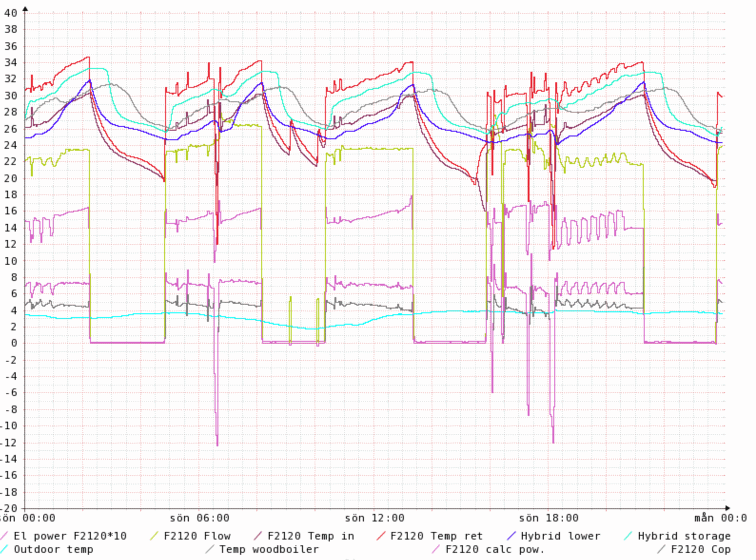756x560 pixels.
Task: Click the sön 12:00 time axis label
Action: 374,518
